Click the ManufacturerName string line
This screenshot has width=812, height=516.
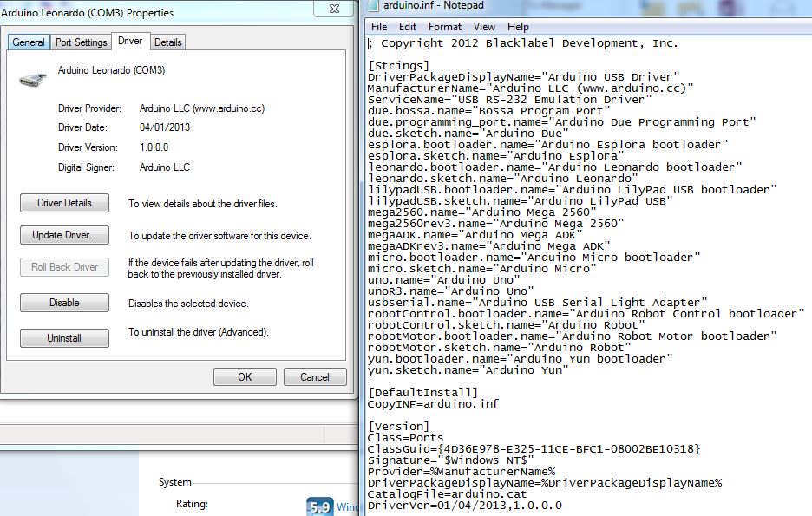pos(530,88)
